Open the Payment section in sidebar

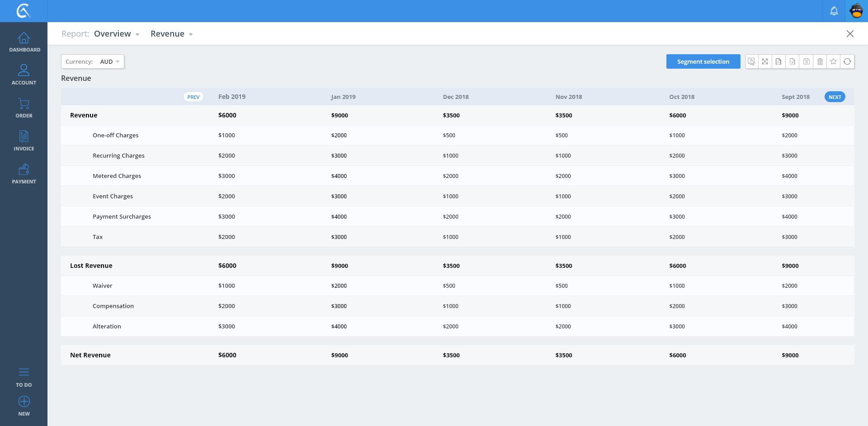pyautogui.click(x=24, y=173)
